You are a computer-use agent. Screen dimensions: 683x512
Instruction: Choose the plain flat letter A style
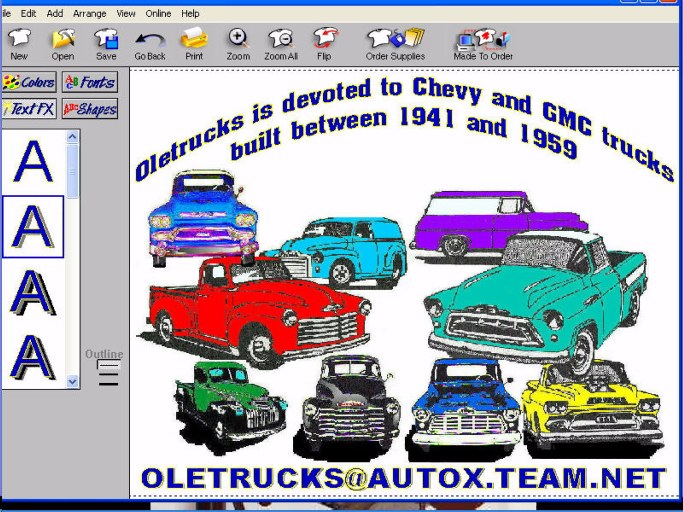click(x=33, y=161)
